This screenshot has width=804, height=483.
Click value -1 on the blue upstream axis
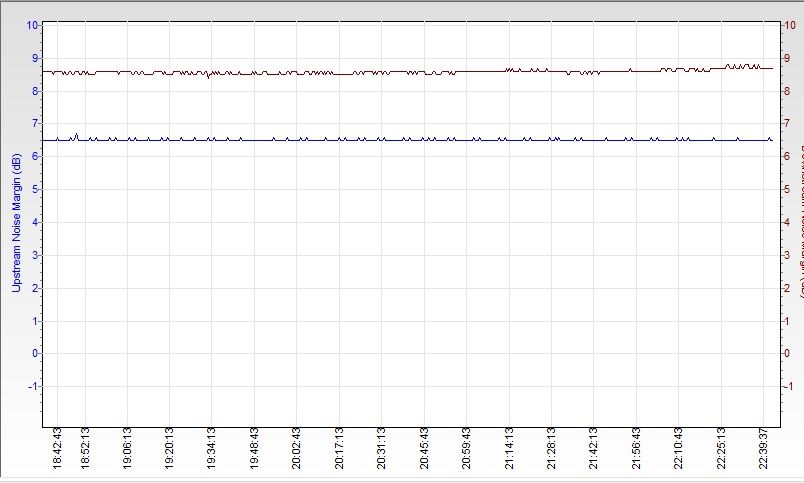(x=33, y=386)
